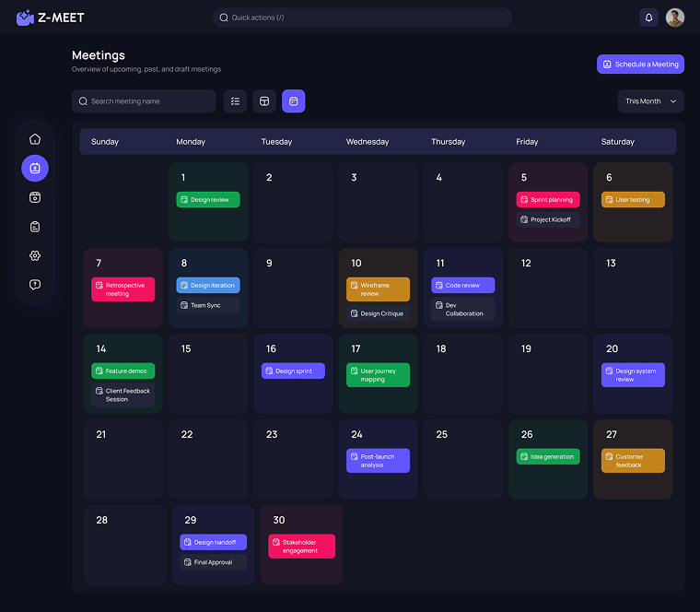700x612 pixels.
Task: Open the Client Feedback Session meeting
Action: (123, 394)
